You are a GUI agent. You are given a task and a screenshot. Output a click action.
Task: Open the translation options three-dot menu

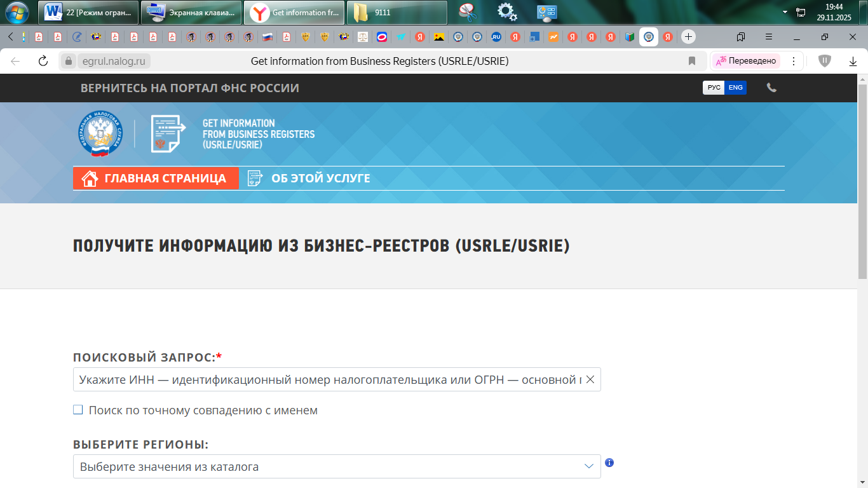[x=793, y=61]
